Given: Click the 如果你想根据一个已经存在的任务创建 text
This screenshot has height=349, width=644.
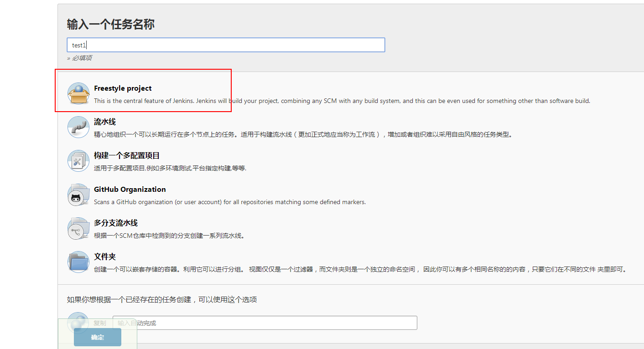Looking at the screenshot, I should pos(162,299).
